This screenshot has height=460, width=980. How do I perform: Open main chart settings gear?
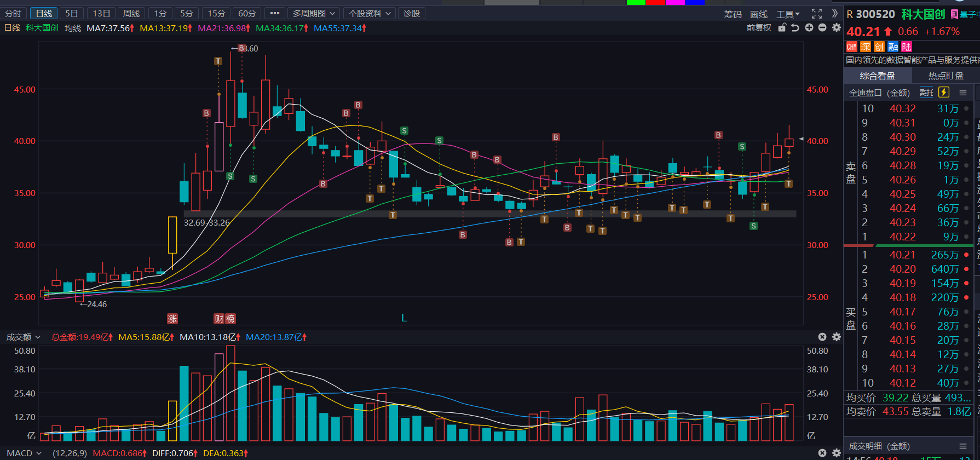836,28
